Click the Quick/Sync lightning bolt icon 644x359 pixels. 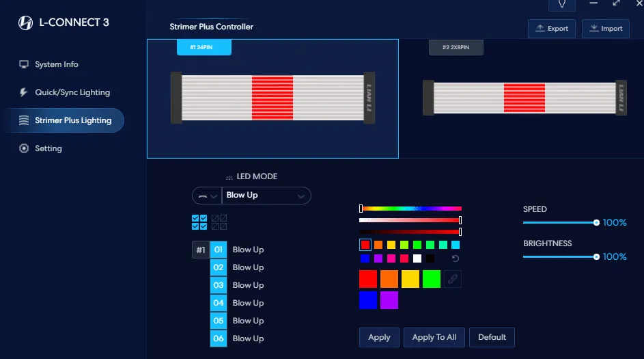pos(24,92)
